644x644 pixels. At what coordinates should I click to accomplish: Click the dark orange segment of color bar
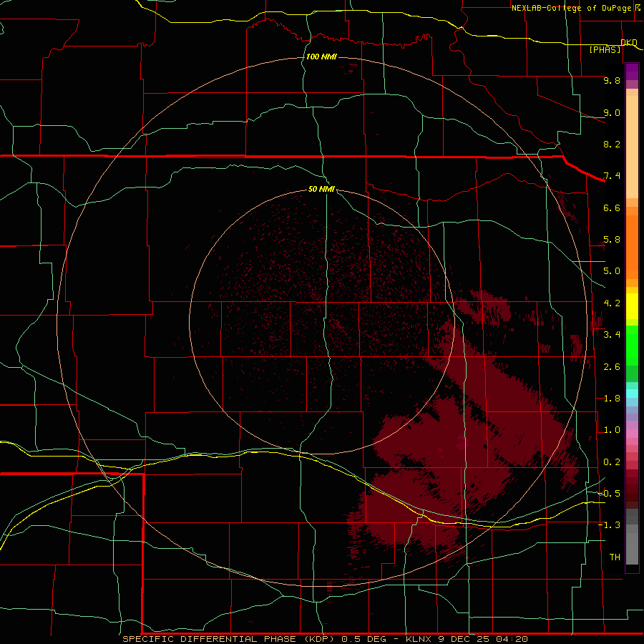[632, 248]
